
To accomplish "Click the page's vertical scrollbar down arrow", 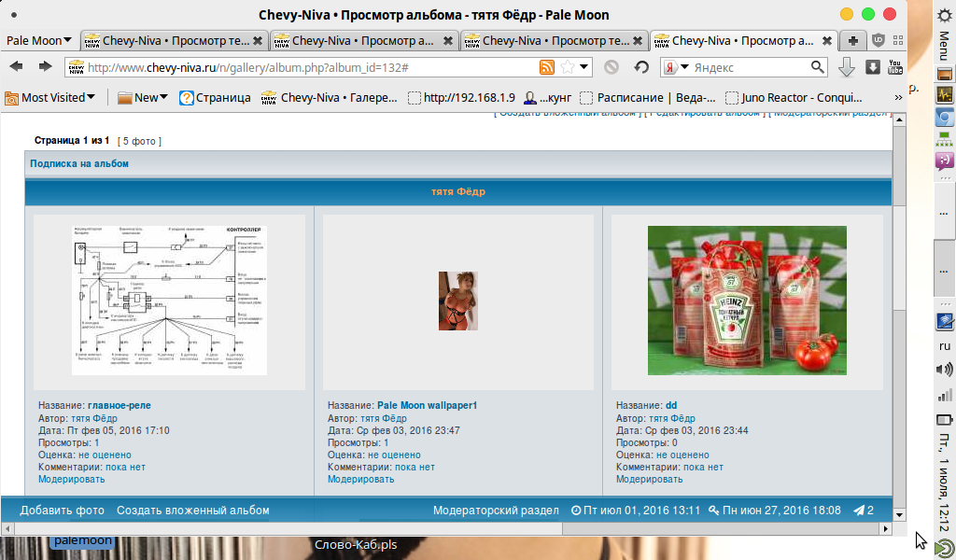I will coord(899,514).
